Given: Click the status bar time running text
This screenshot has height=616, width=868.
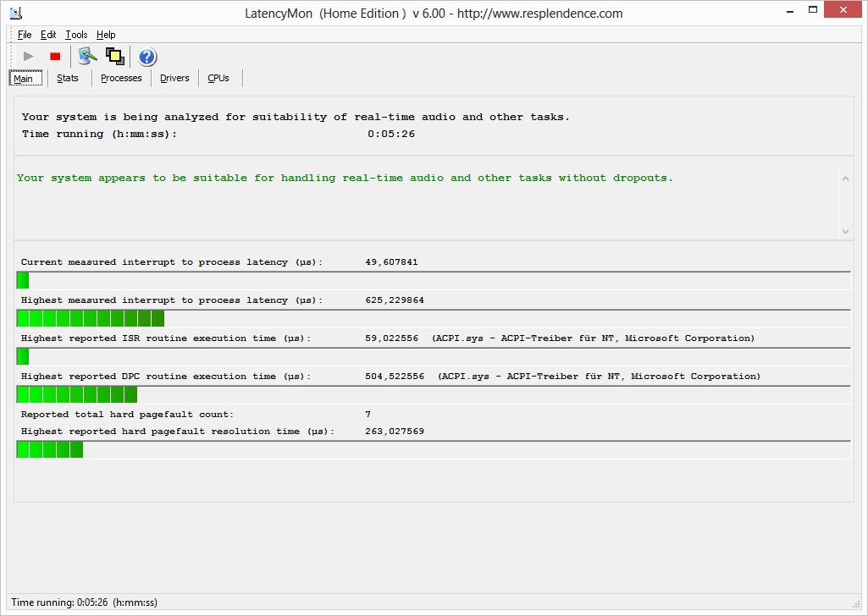Looking at the screenshot, I should 84,602.
